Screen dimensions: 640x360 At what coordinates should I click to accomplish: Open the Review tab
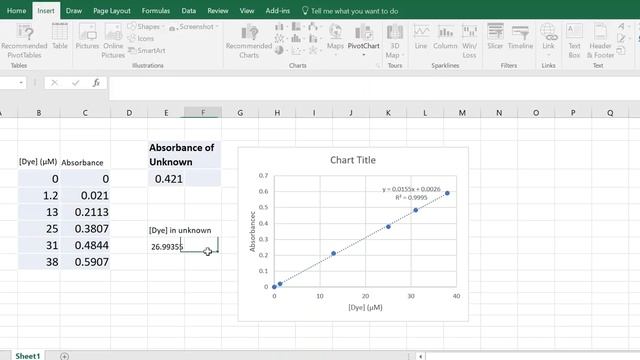218,11
